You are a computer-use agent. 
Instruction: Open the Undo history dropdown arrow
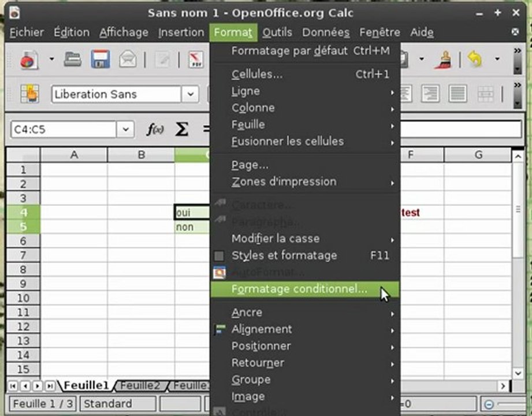pos(497,59)
